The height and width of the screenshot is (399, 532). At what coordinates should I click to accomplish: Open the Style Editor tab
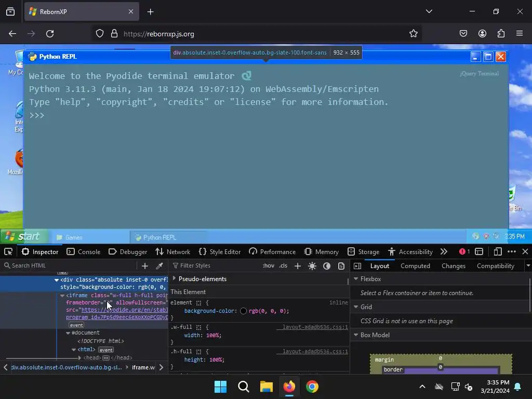coord(220,252)
